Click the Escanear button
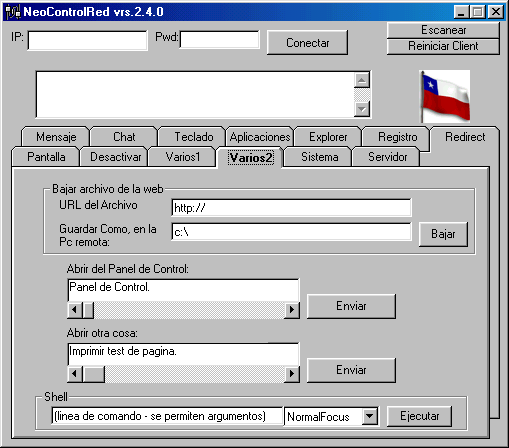This screenshot has width=509, height=448. coord(443,30)
